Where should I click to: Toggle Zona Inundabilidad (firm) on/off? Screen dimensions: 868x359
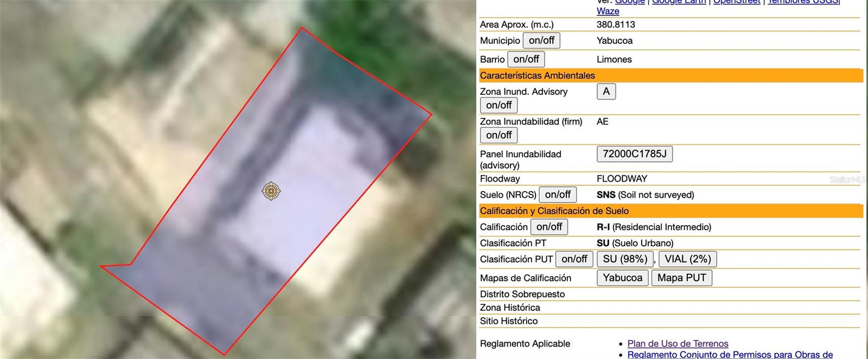pos(499,135)
